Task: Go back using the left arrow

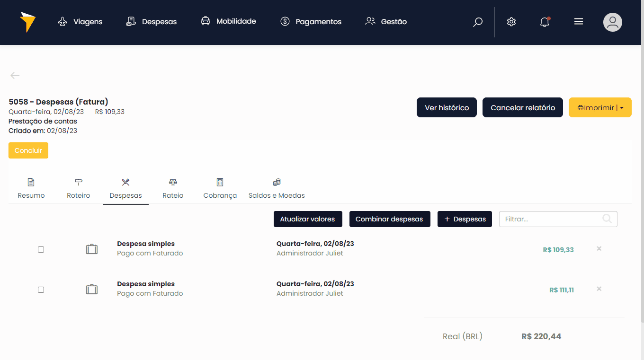Action: coord(15,76)
